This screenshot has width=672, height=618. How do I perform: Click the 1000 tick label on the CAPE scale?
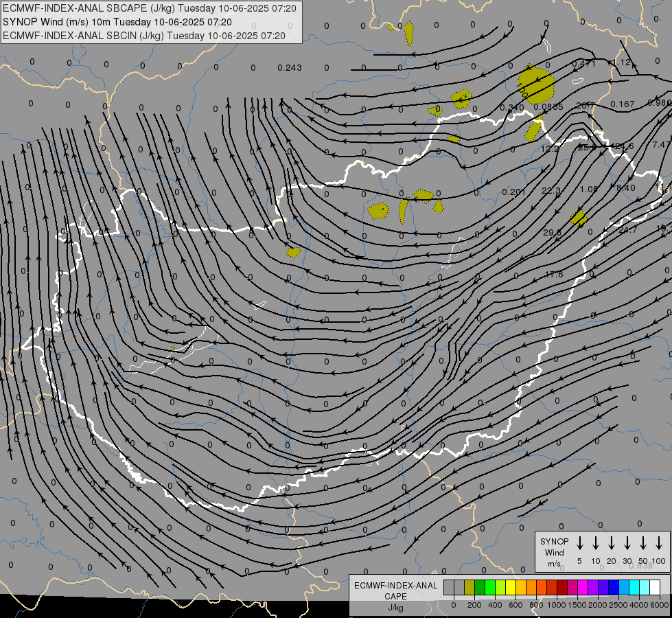[557, 605]
